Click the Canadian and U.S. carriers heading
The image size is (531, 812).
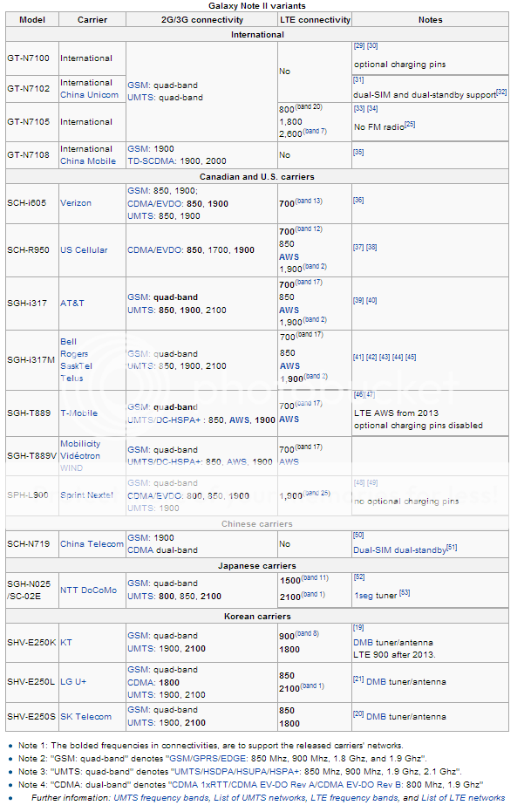pos(256,176)
